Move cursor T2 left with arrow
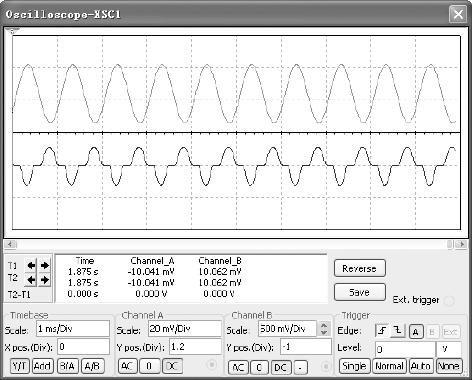This screenshot has width=472, height=380. (31, 280)
